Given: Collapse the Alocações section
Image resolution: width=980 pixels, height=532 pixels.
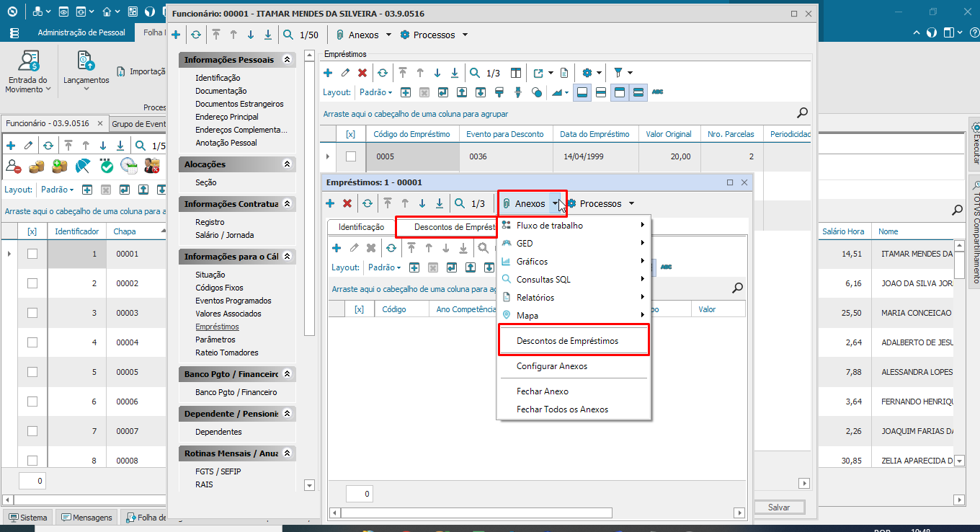Looking at the screenshot, I should [288, 164].
